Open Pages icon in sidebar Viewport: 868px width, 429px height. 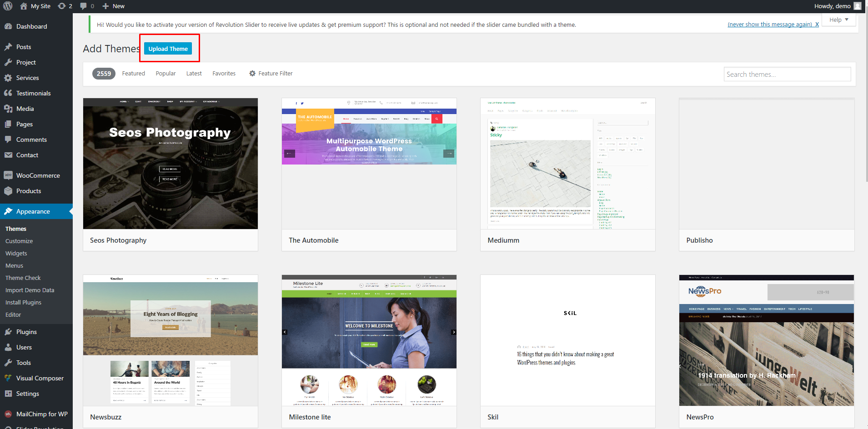tap(8, 124)
